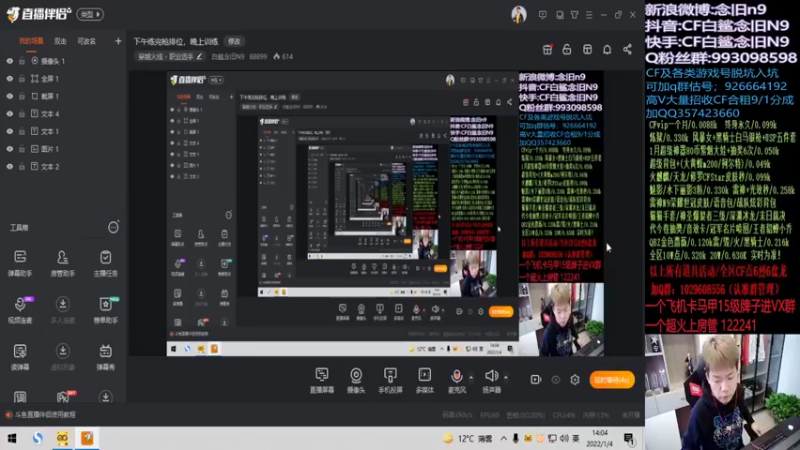
Task: Click the lock icon in top-right toolbar
Action: pyautogui.click(x=567, y=49)
